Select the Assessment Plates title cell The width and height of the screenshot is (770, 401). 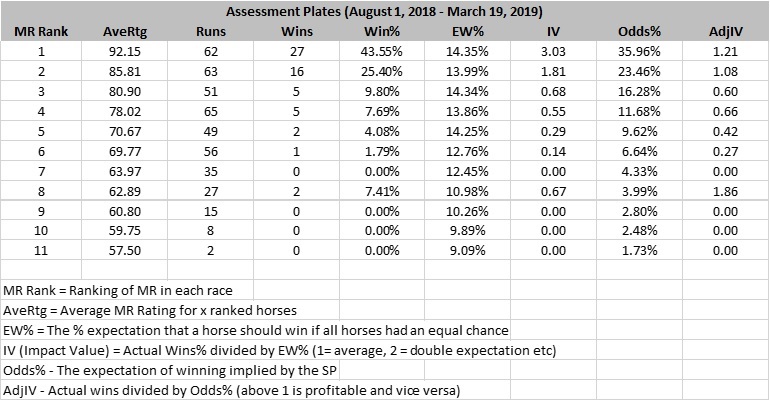click(385, 11)
